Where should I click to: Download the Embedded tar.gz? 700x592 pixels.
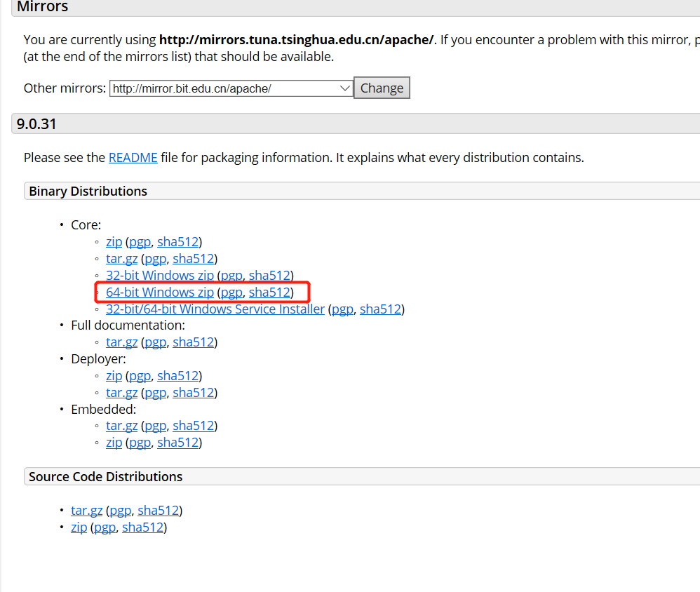(x=121, y=426)
